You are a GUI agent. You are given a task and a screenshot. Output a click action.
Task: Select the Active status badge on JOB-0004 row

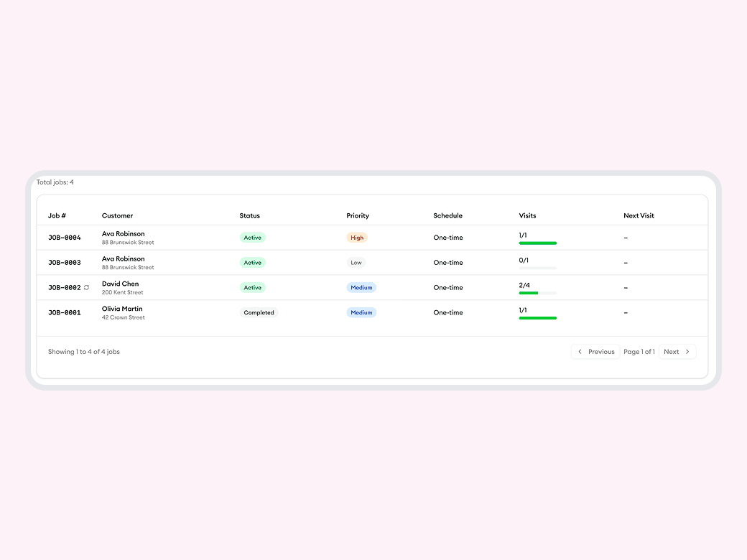(x=252, y=237)
